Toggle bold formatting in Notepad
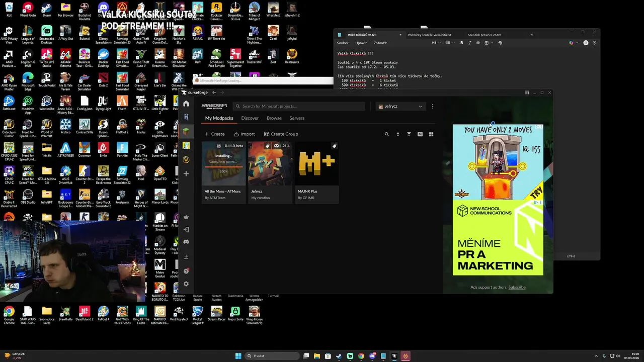The width and height of the screenshot is (644, 362). point(461,43)
